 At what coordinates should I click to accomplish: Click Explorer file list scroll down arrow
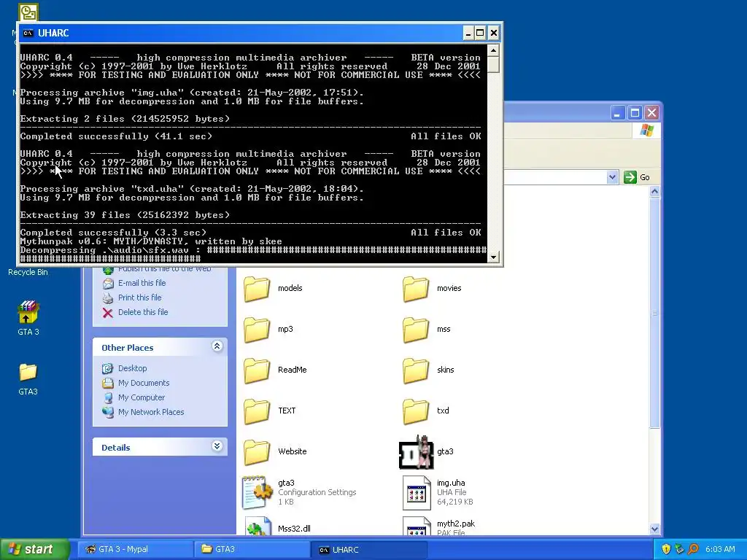[654, 529]
